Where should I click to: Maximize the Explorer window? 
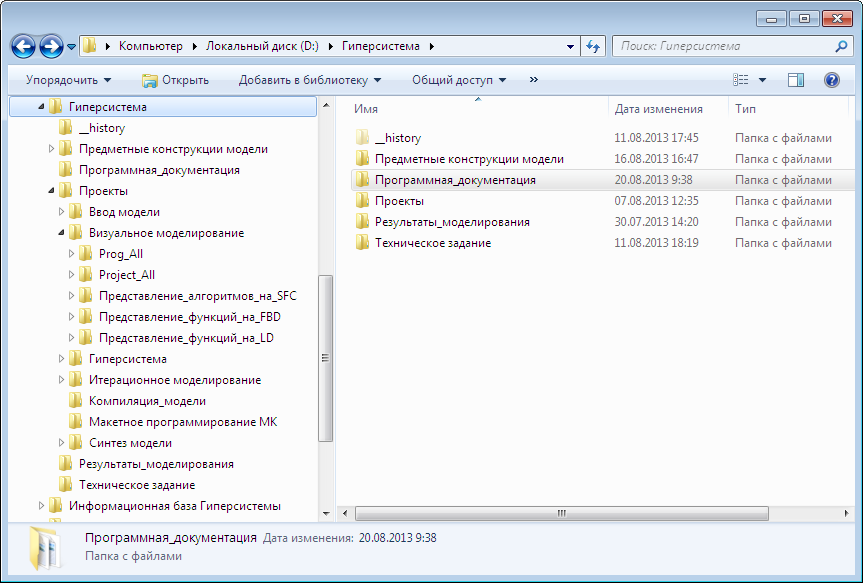click(804, 19)
